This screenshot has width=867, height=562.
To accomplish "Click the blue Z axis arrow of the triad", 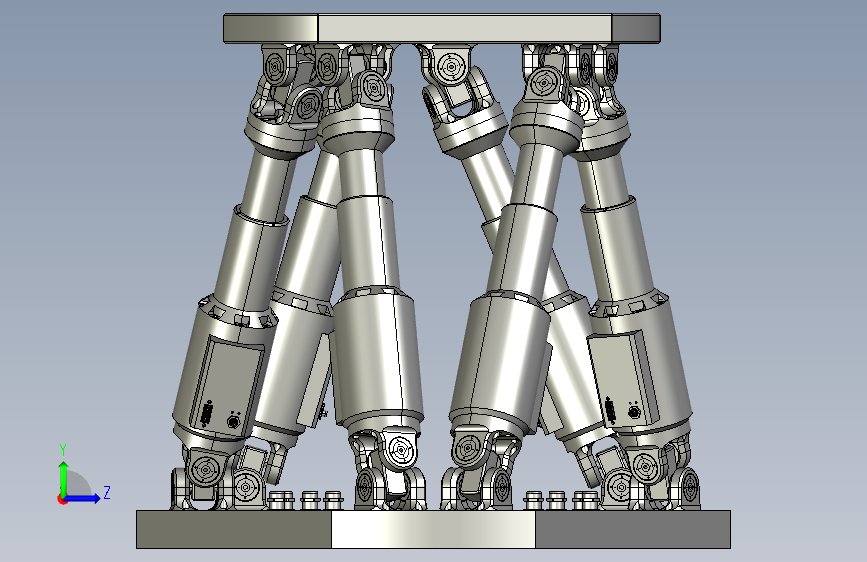I will pos(83,498).
